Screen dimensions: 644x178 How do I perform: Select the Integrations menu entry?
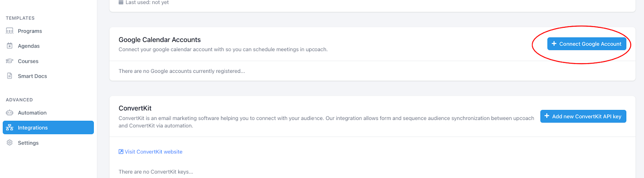click(x=48, y=128)
